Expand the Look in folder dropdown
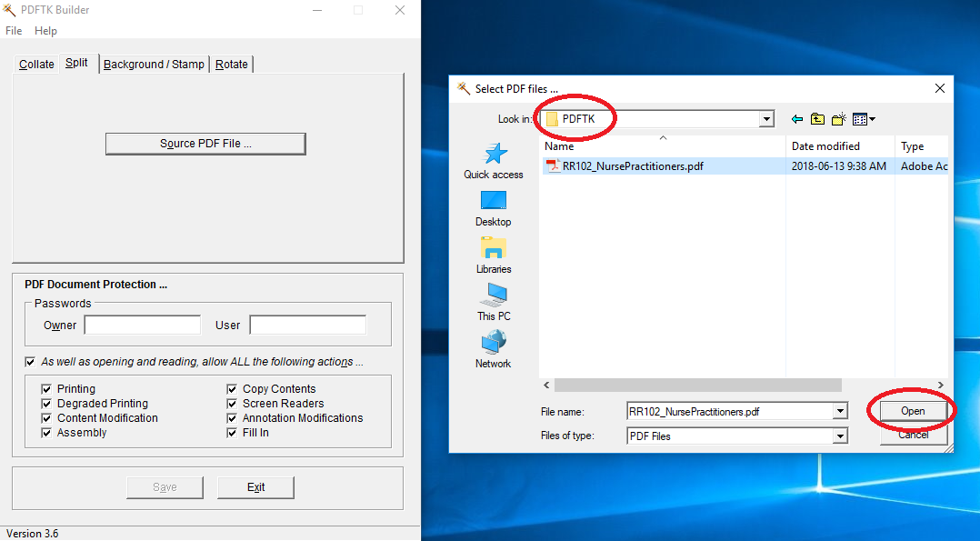Viewport: 980px width, 541px height. 766,119
